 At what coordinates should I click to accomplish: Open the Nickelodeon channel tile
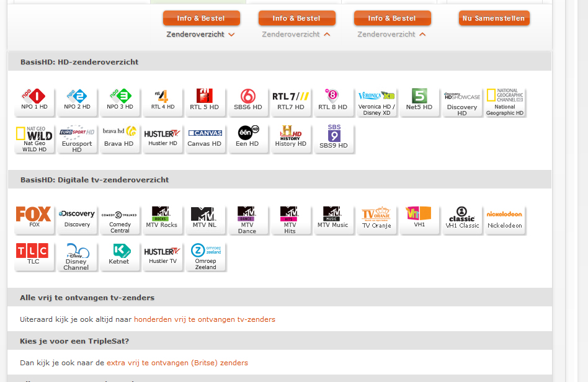[x=504, y=220]
